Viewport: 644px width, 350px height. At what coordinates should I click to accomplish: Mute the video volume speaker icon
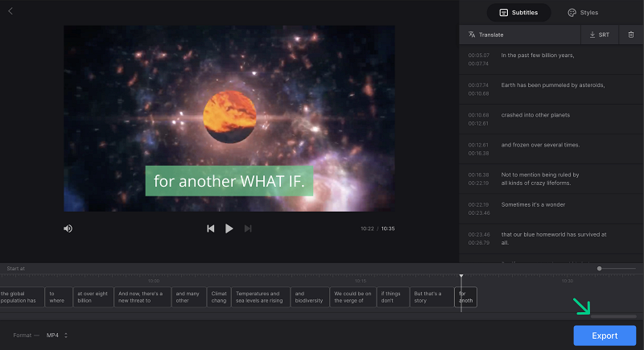tap(68, 229)
